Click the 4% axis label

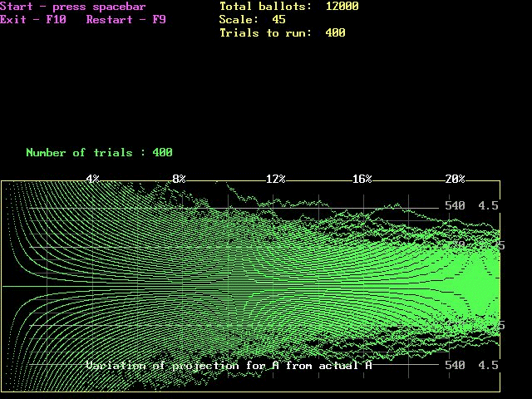click(x=93, y=179)
